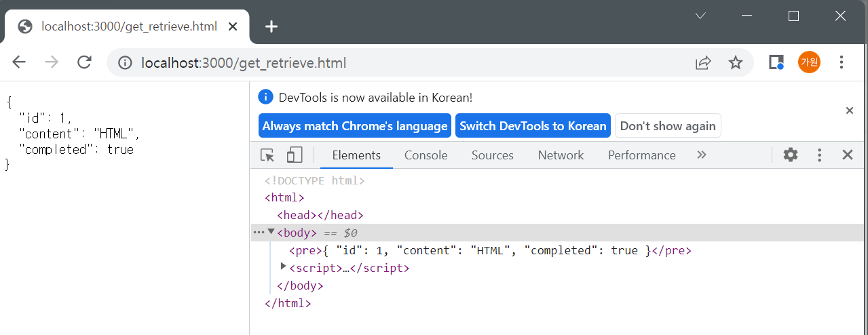Screen dimensions: 868x335
Task: Click Switch DevTools to Korean
Action: tap(533, 126)
